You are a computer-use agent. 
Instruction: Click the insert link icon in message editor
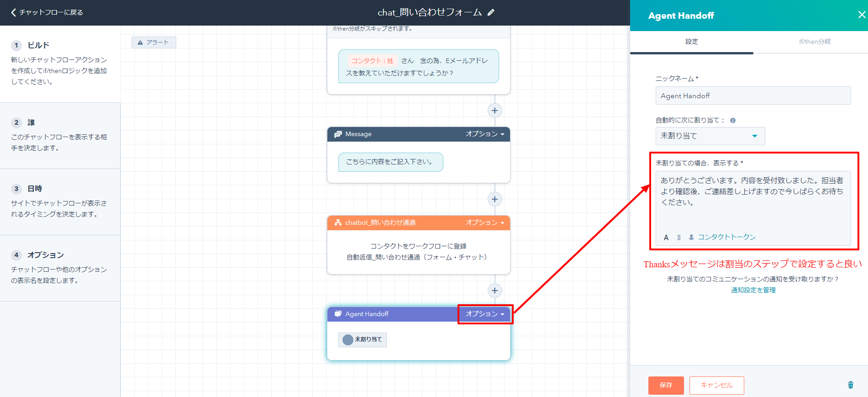coord(679,238)
